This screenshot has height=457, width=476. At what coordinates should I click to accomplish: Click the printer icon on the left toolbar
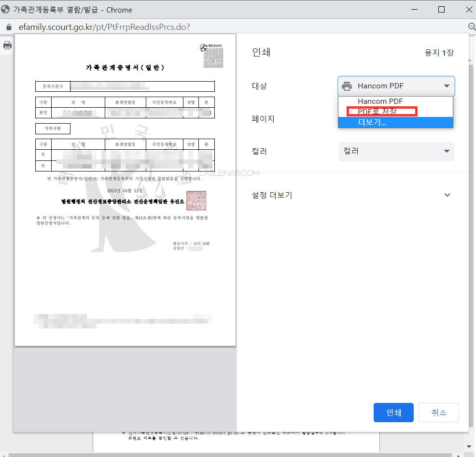pyautogui.click(x=7, y=45)
